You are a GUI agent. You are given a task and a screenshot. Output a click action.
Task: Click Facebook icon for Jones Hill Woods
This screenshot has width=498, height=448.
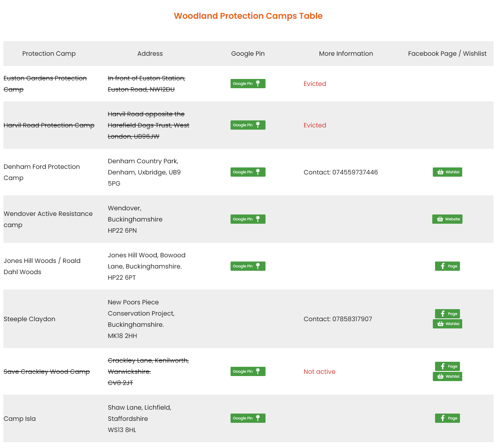pyautogui.click(x=443, y=266)
